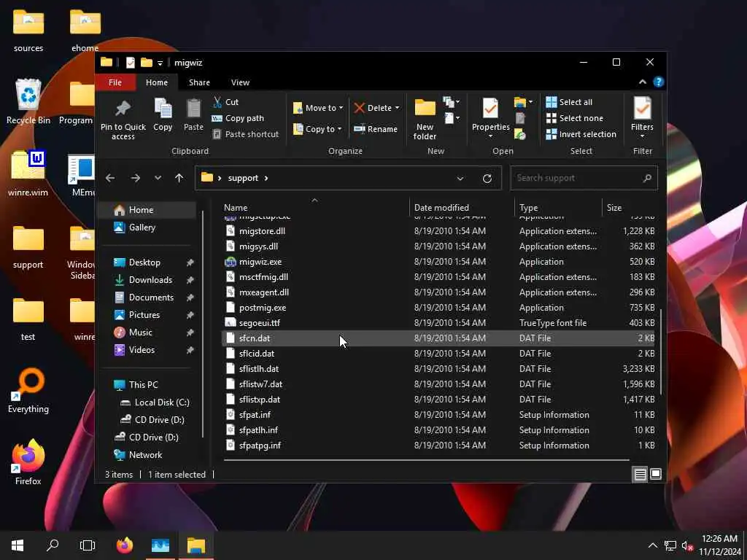Open the New item dropdown icon

[x=451, y=102]
